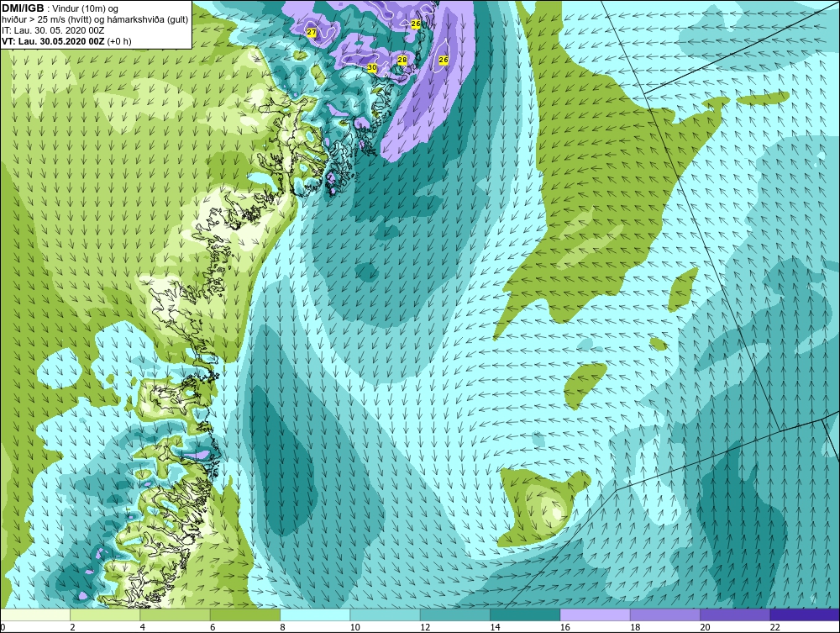Click the legend scale number 14

(495, 627)
